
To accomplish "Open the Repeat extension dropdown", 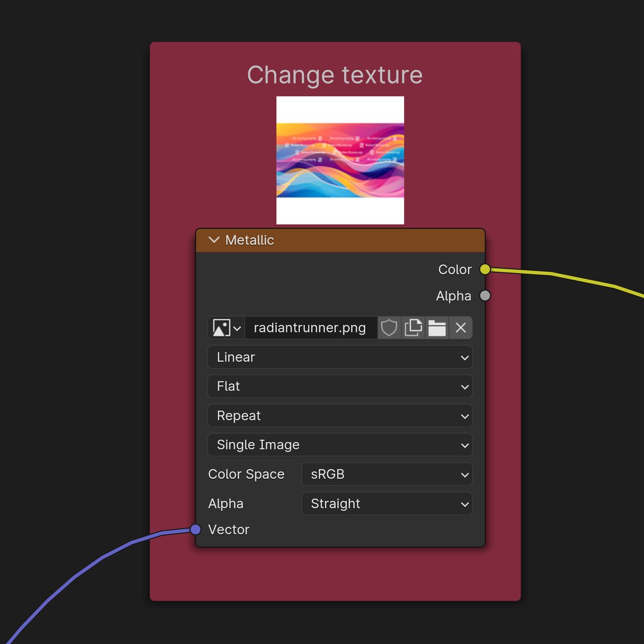I will [x=340, y=416].
